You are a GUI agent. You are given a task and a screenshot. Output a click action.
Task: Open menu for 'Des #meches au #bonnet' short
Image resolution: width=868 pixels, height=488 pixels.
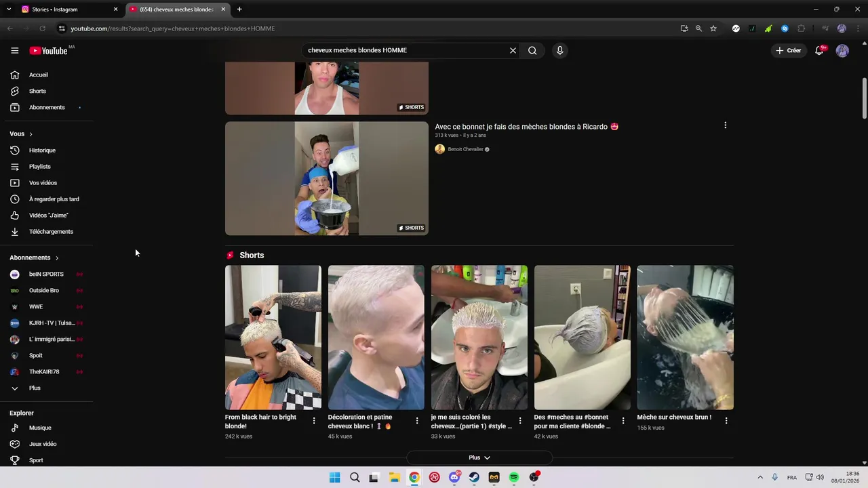pyautogui.click(x=623, y=421)
